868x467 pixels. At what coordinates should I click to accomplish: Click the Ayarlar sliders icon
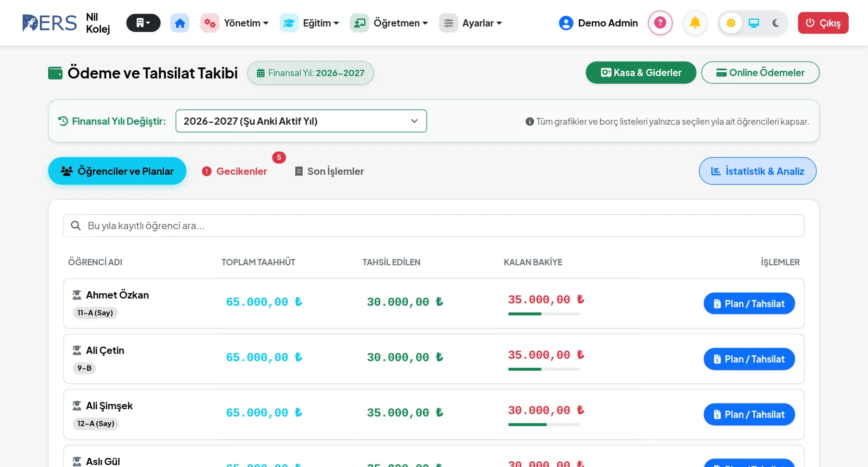pos(448,23)
